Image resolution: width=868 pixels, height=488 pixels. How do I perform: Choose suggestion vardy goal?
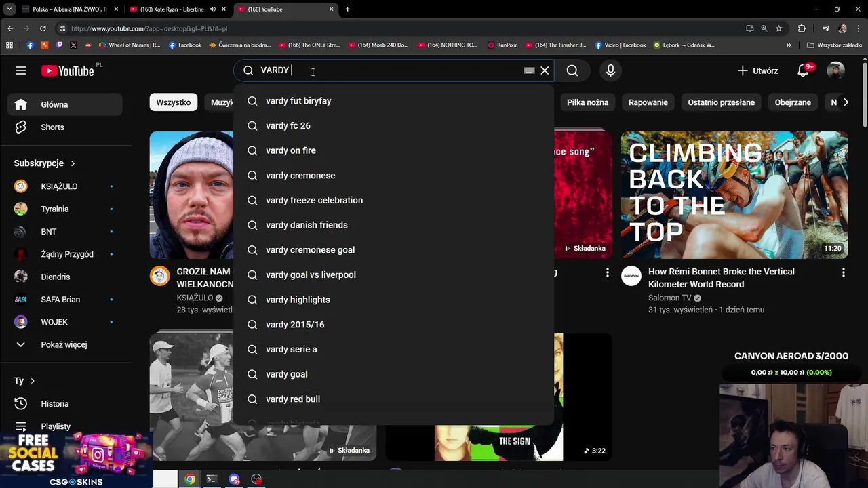point(393,374)
